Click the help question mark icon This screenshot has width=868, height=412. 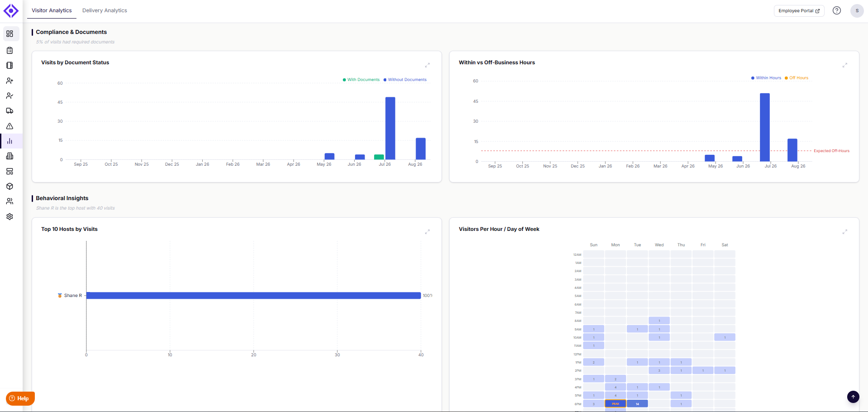(x=837, y=10)
